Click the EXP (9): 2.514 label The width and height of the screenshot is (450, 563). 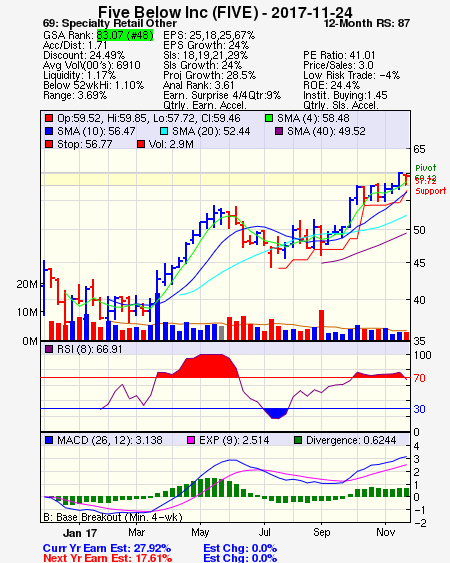tap(234, 440)
